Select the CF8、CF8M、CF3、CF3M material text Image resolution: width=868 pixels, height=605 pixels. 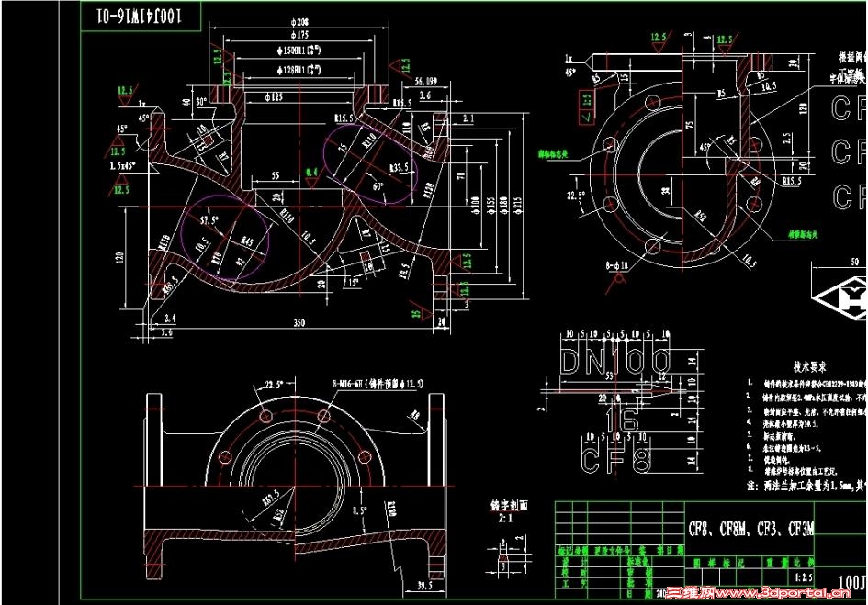coord(750,529)
